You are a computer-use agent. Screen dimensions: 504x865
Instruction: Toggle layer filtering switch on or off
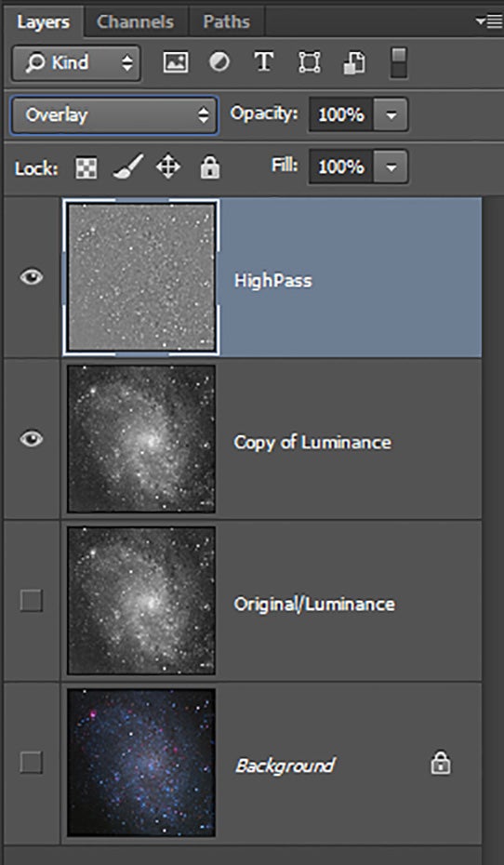(x=399, y=61)
